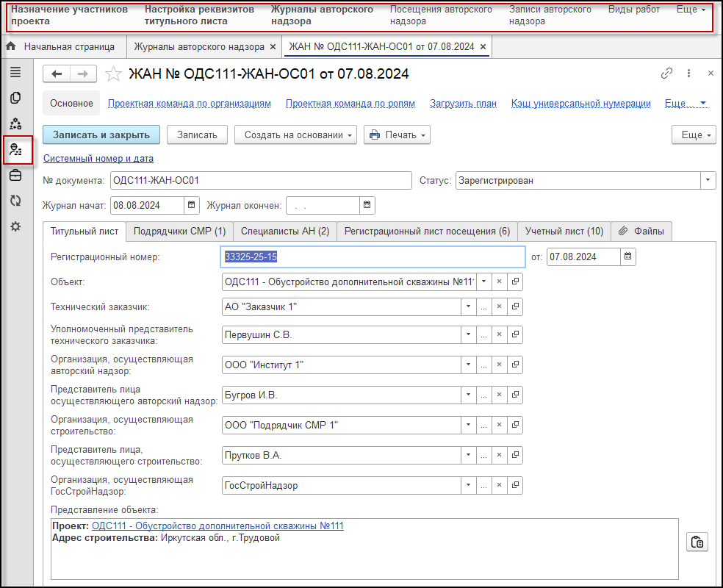Clear the Объект field with X button

coord(499,282)
